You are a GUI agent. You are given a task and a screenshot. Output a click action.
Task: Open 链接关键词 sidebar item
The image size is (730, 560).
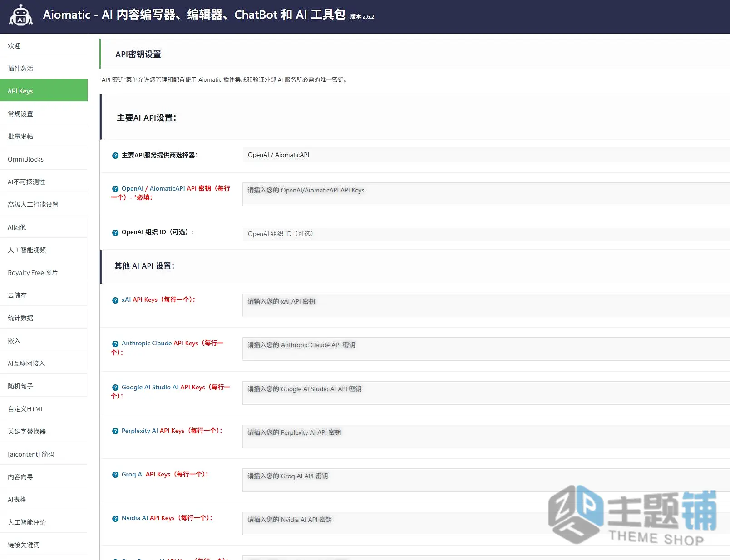coord(44,545)
